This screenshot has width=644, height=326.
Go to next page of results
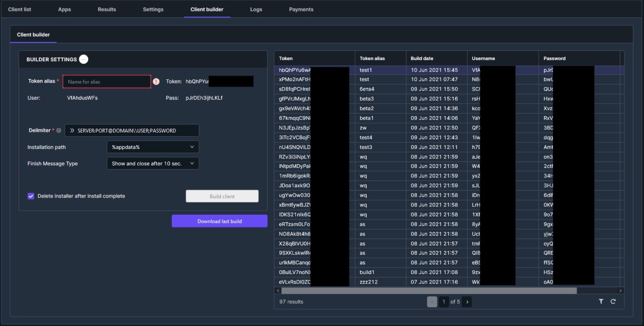click(x=467, y=302)
